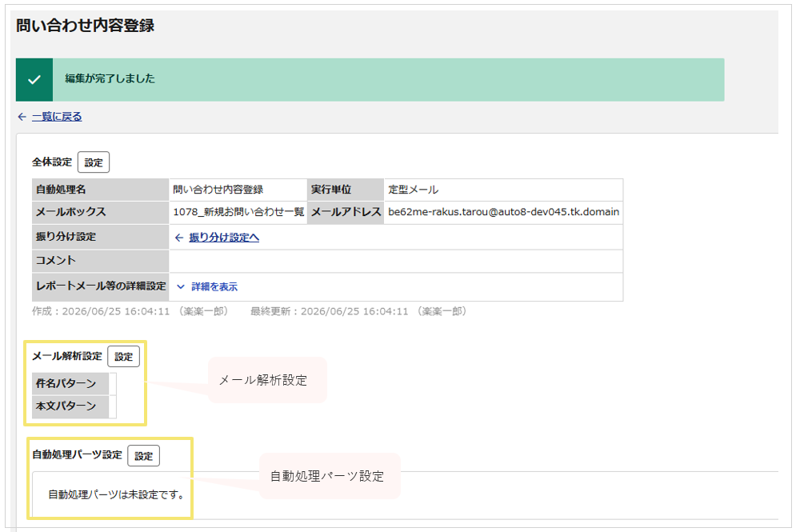Click the green checkmark success icon
This screenshot has height=532, width=796.
34,80
